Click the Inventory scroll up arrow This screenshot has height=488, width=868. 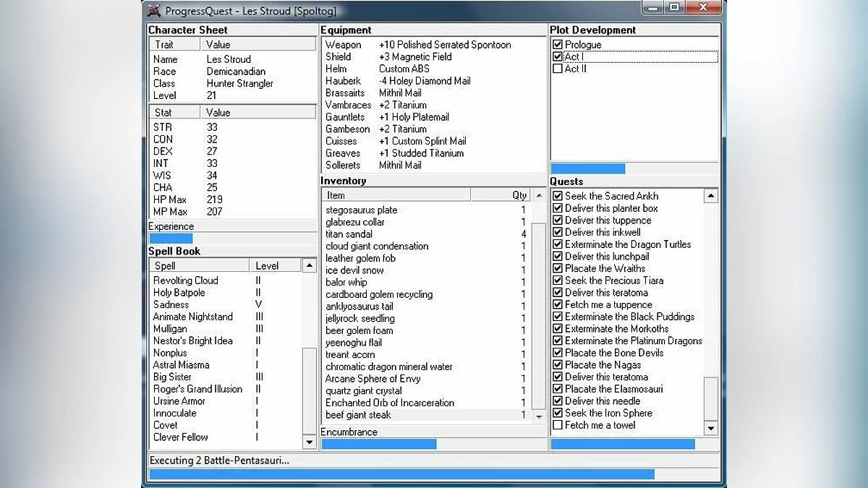point(539,195)
